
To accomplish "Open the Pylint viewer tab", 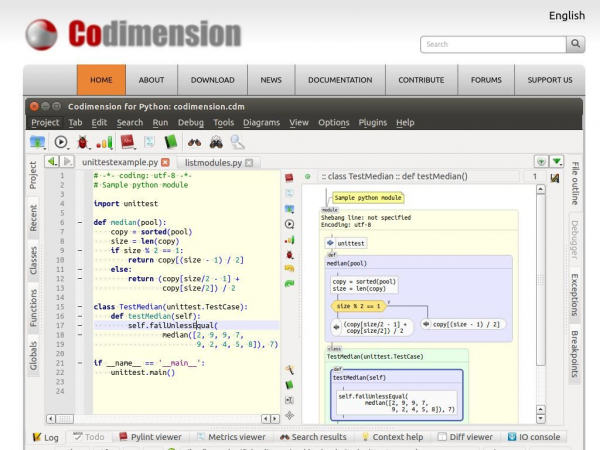I will 150,437.
